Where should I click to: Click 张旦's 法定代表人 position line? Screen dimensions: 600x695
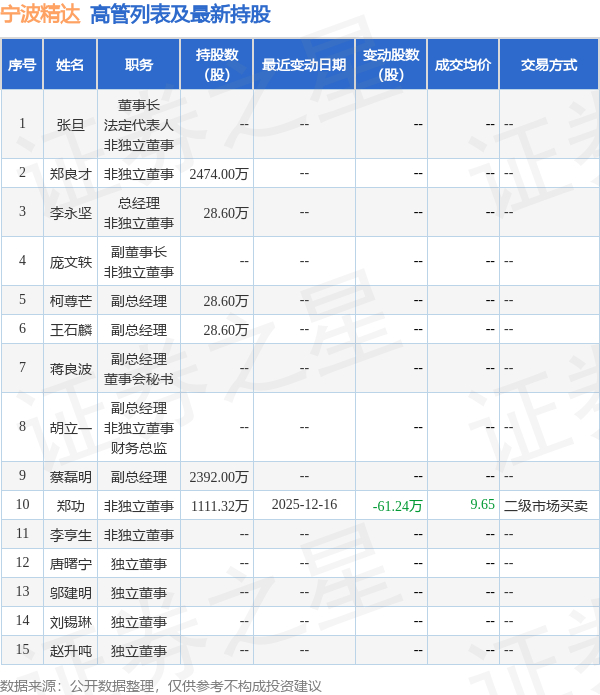139,125
